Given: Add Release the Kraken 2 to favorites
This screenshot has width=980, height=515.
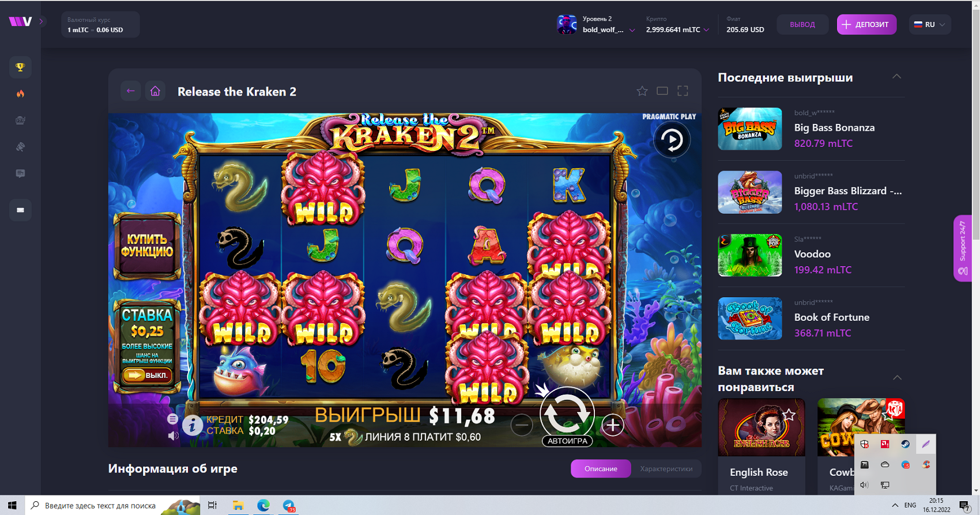Looking at the screenshot, I should (x=642, y=91).
